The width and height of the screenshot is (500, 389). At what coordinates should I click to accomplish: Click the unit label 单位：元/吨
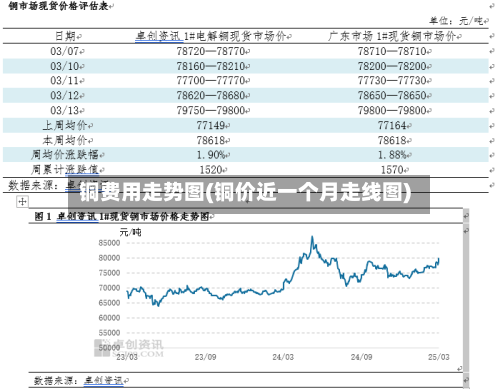(x=456, y=21)
